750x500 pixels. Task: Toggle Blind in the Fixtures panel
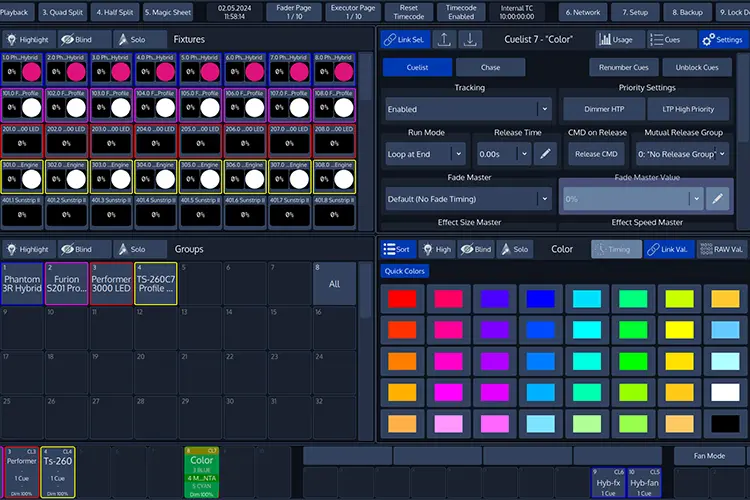pyautogui.click(x=77, y=39)
